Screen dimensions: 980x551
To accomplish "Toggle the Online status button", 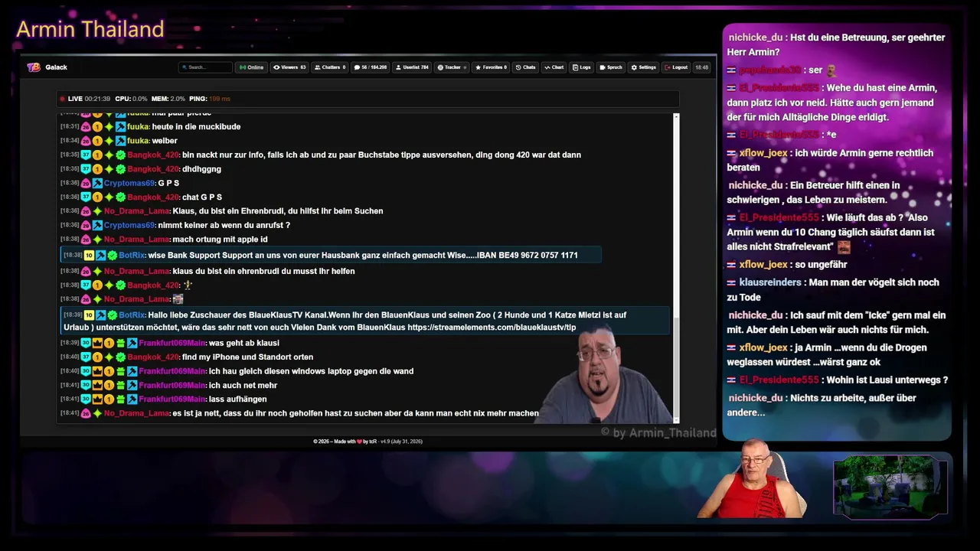I will tap(251, 67).
